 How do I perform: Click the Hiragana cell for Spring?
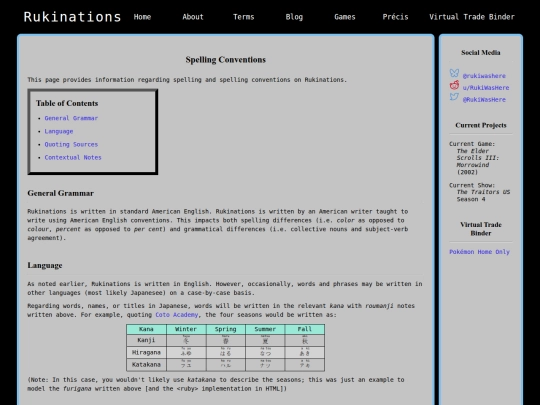(x=226, y=353)
